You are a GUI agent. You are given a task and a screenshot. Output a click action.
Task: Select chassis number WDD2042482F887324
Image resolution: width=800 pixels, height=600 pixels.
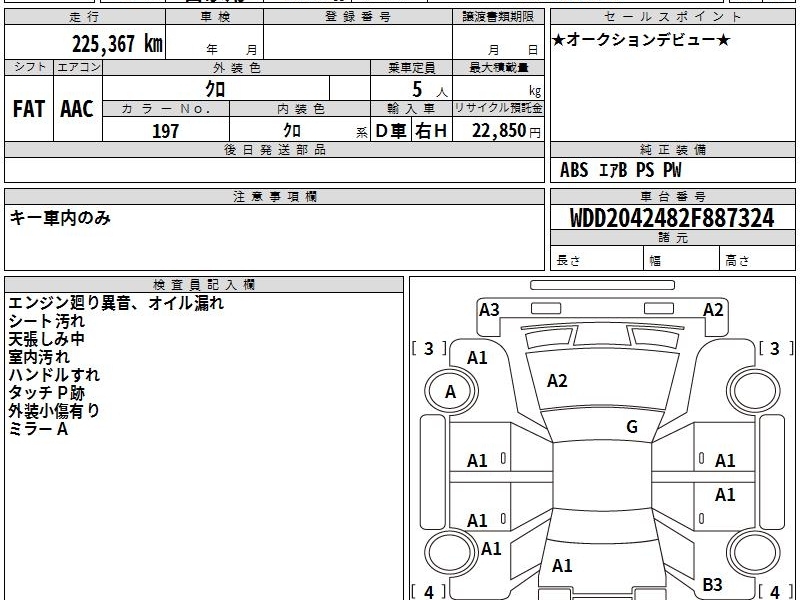coord(672,218)
